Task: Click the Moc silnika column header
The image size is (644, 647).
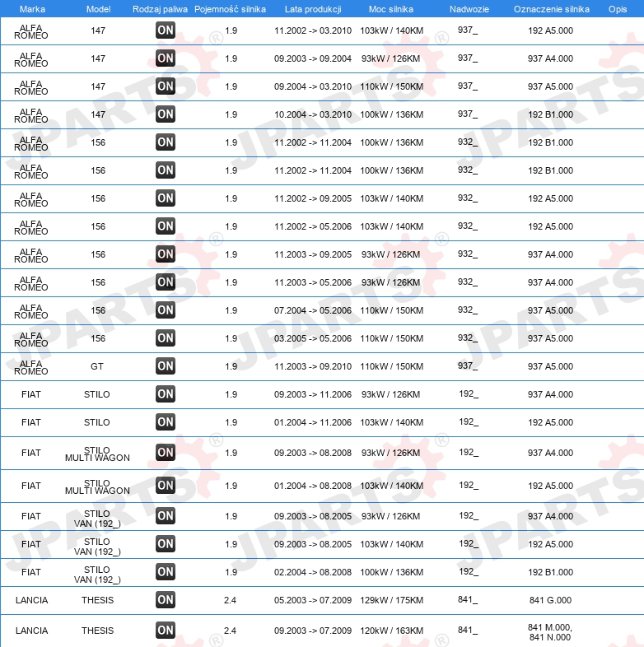Action: [x=391, y=9]
